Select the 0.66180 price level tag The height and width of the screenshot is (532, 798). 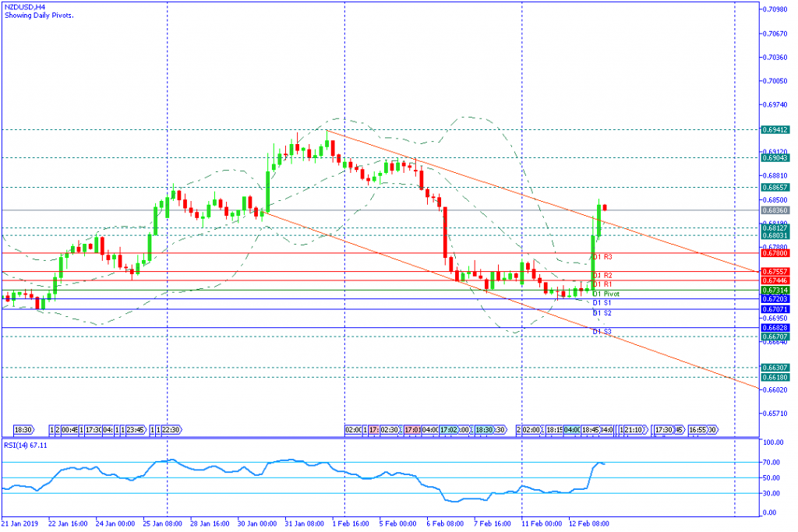click(774, 377)
